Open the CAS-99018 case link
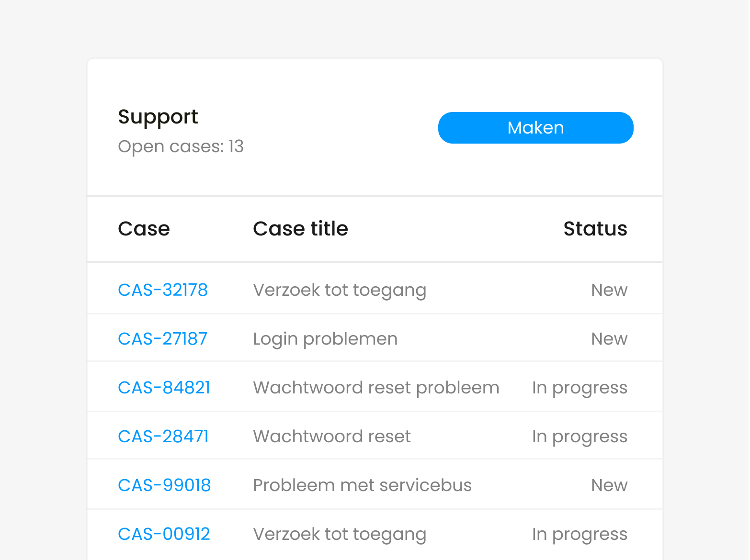Screen dimensions: 750x560 coord(164,485)
